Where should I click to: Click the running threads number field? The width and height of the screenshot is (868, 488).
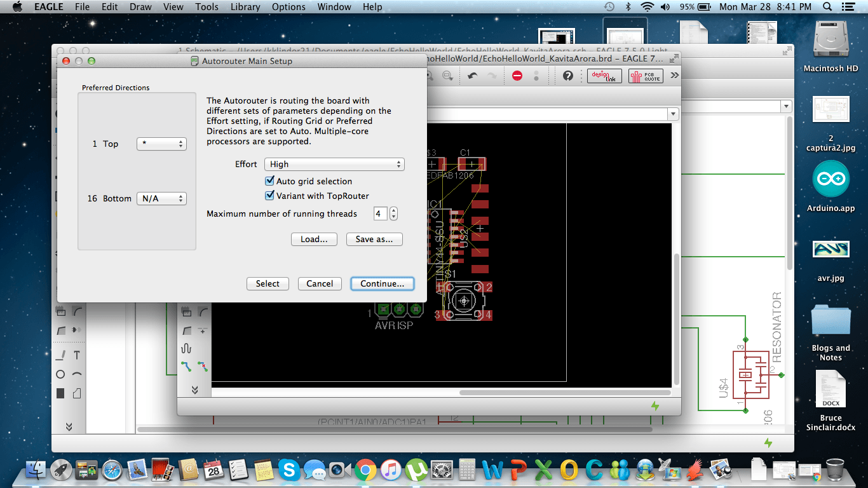[x=380, y=213]
